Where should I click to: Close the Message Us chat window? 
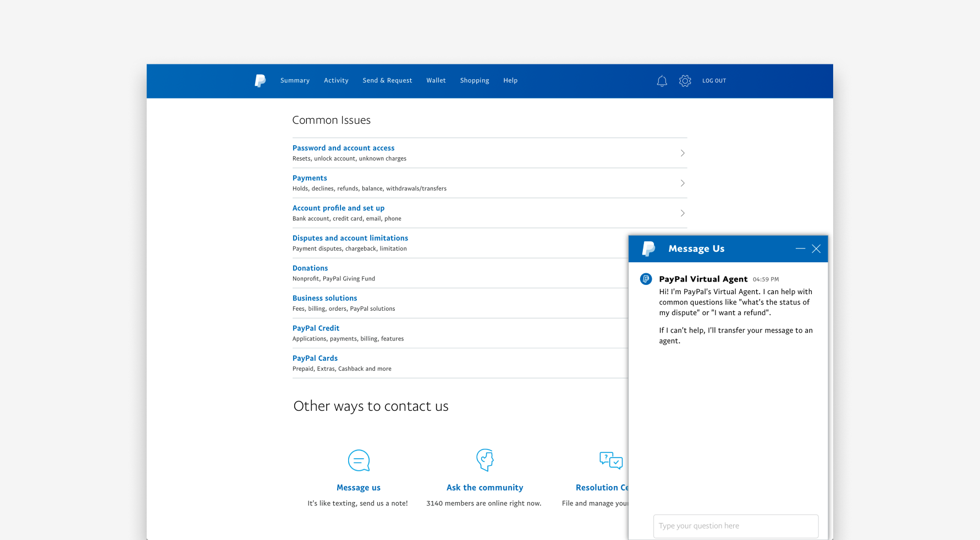816,249
